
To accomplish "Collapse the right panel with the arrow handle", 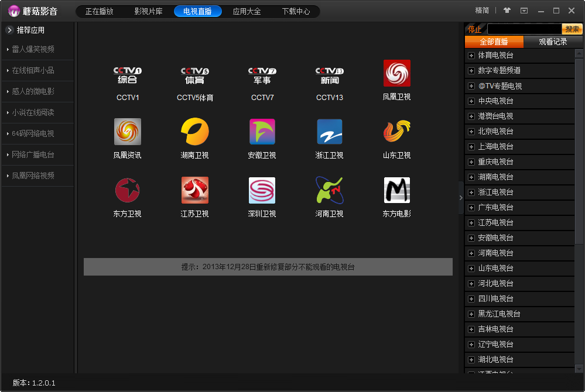I will 461,198.
